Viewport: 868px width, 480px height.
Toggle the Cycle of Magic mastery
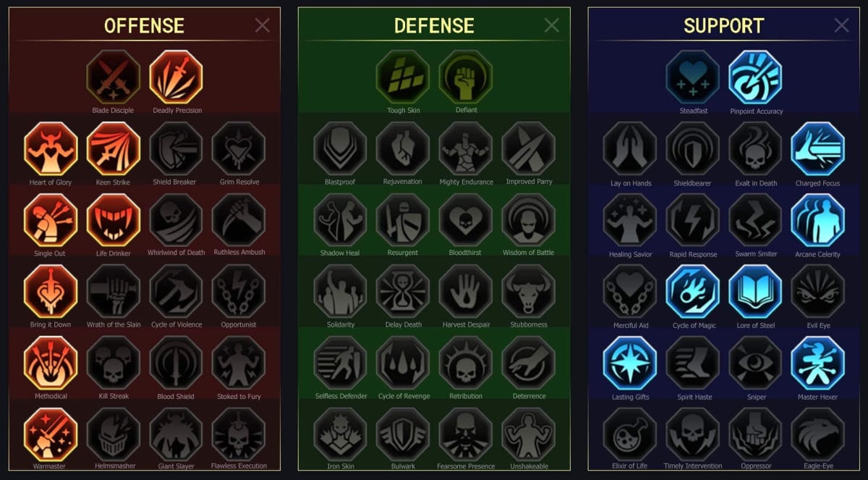(693, 292)
